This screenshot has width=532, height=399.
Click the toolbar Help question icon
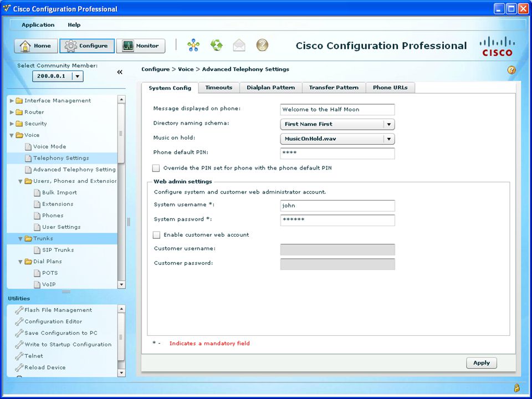pyautogui.click(x=262, y=45)
